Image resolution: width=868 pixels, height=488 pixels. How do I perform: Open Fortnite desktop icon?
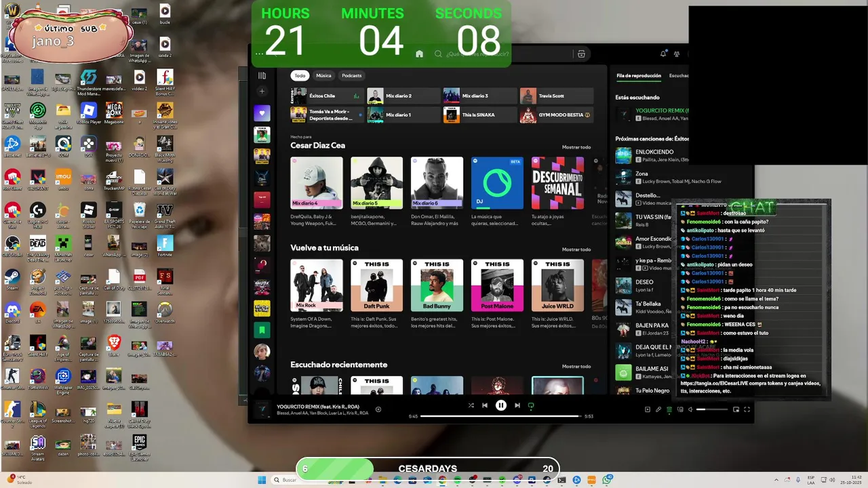(x=165, y=246)
